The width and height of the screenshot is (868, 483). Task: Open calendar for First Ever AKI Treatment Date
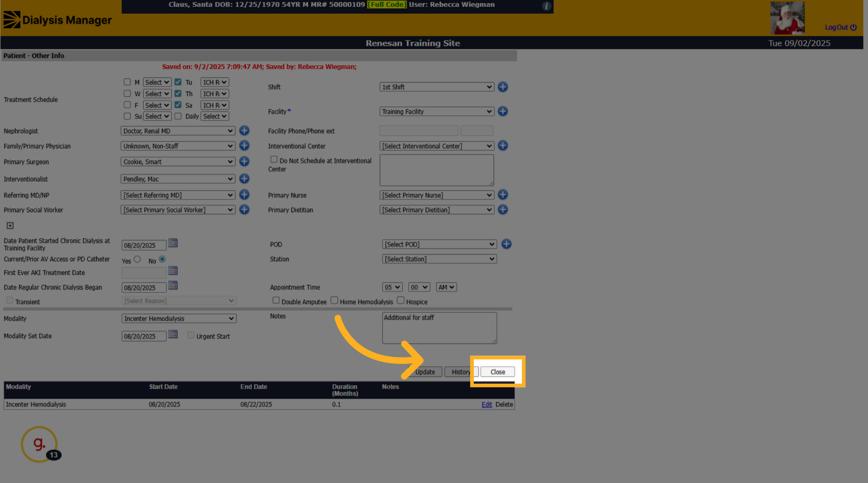pyautogui.click(x=173, y=271)
